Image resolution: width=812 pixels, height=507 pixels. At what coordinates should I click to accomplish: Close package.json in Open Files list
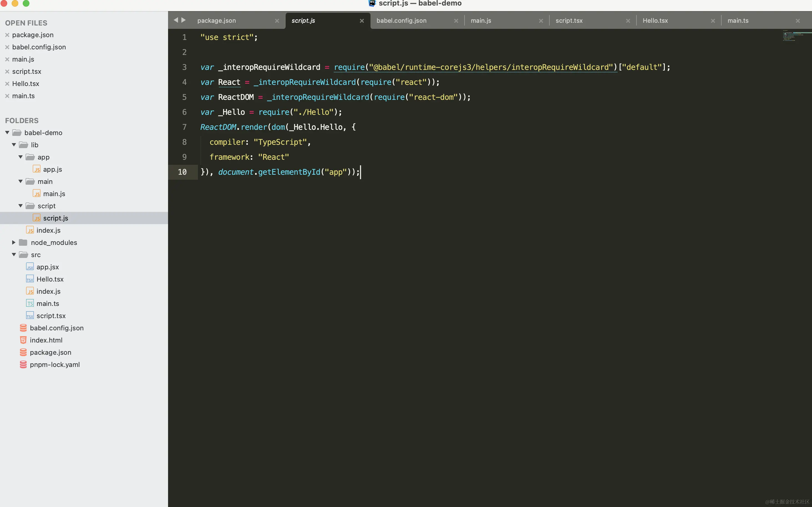[7, 35]
